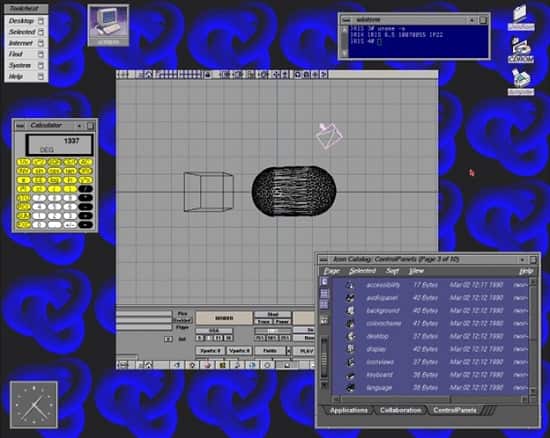Open the iconviews control panel icon
Image resolution: width=550 pixels, height=438 pixels.
click(350, 362)
